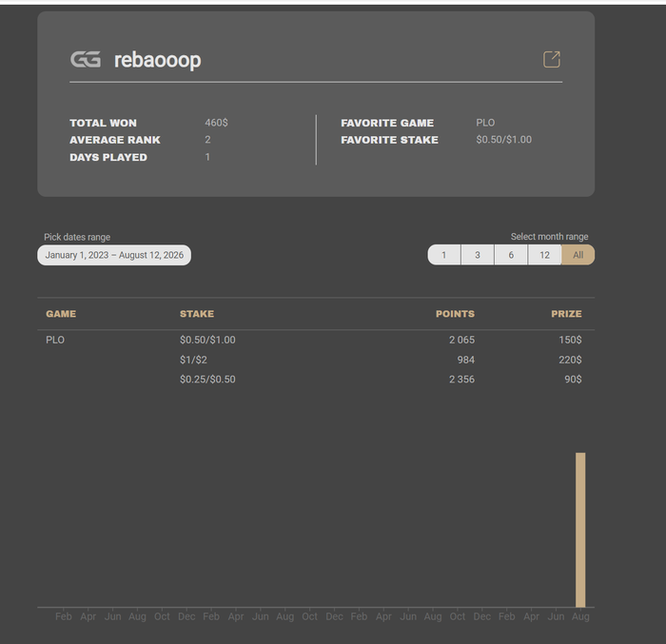Image resolution: width=666 pixels, height=644 pixels.
Task: Select the 3 month range
Action: point(478,255)
